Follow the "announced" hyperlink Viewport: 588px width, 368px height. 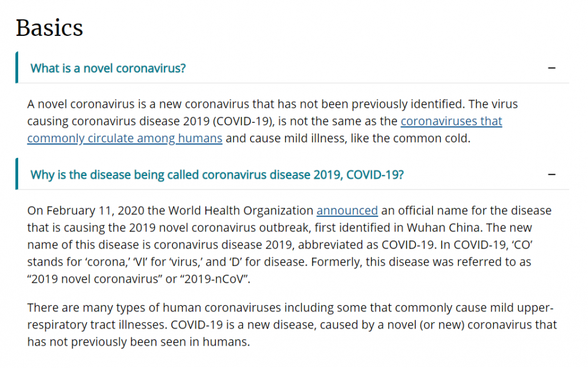pos(347,210)
